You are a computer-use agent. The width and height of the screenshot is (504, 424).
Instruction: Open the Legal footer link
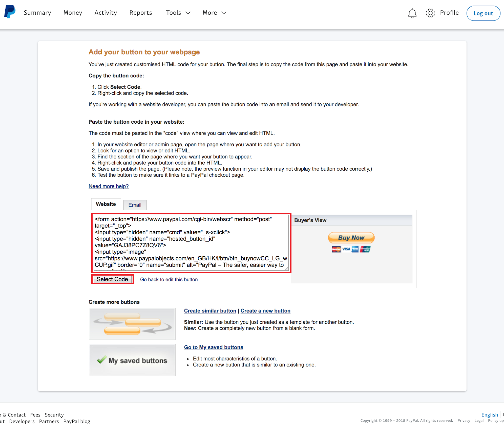479,420
